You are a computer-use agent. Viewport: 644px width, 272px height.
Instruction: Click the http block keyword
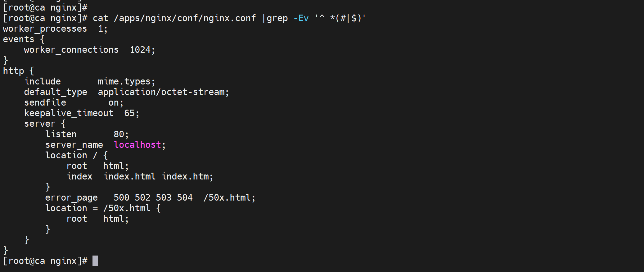pos(13,71)
